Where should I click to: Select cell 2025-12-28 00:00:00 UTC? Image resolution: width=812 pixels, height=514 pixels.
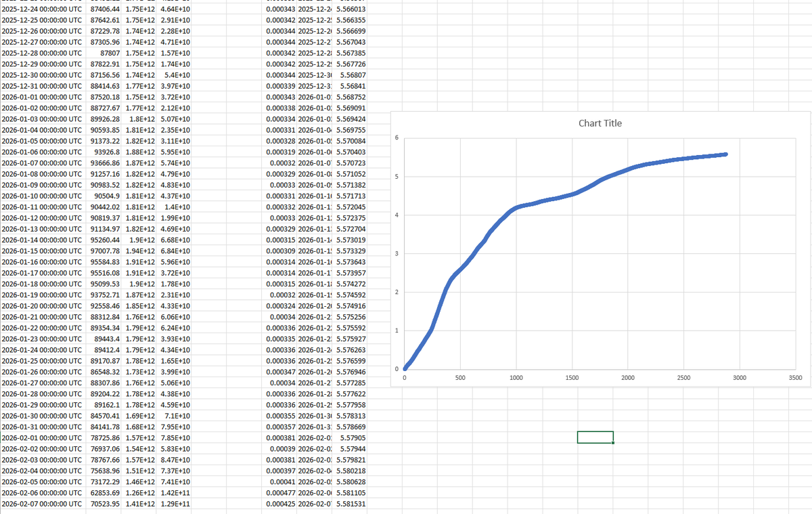click(x=43, y=53)
